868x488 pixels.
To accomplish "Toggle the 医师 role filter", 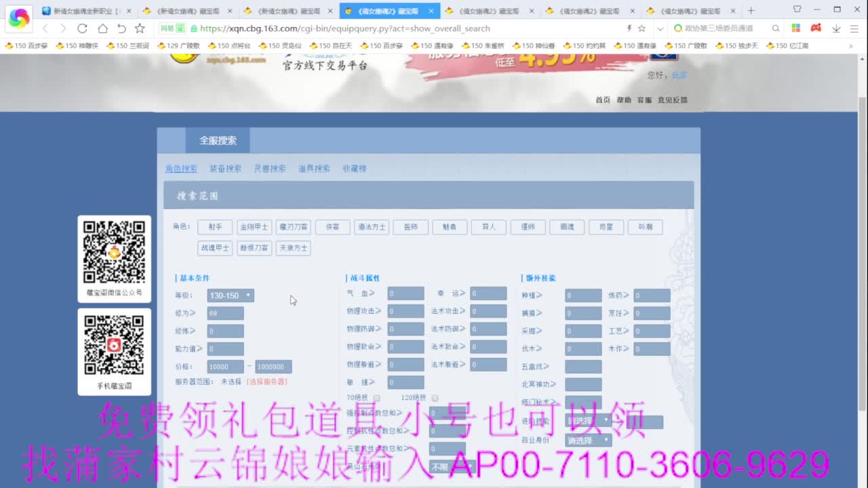I will (410, 227).
